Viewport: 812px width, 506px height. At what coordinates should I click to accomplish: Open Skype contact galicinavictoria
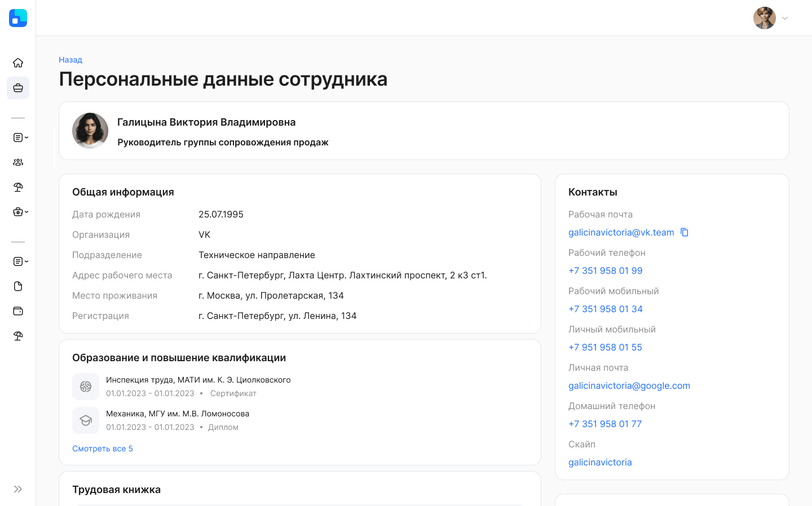(600, 462)
